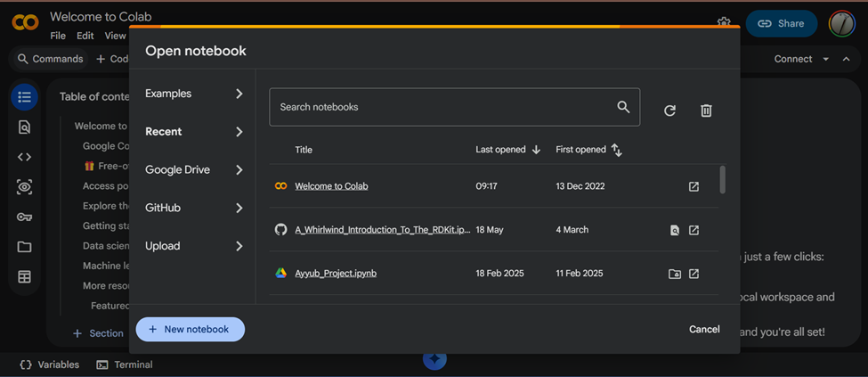Image resolution: width=868 pixels, height=377 pixels.
Task: Expand the Recent section chevron
Action: click(x=239, y=132)
